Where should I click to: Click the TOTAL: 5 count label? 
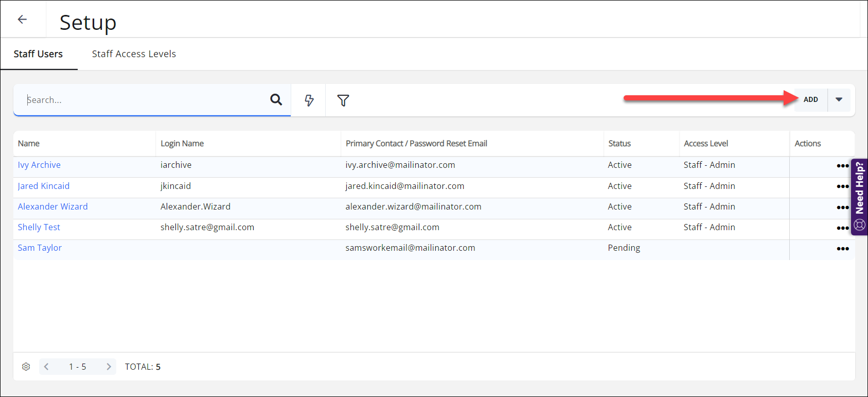tap(143, 367)
